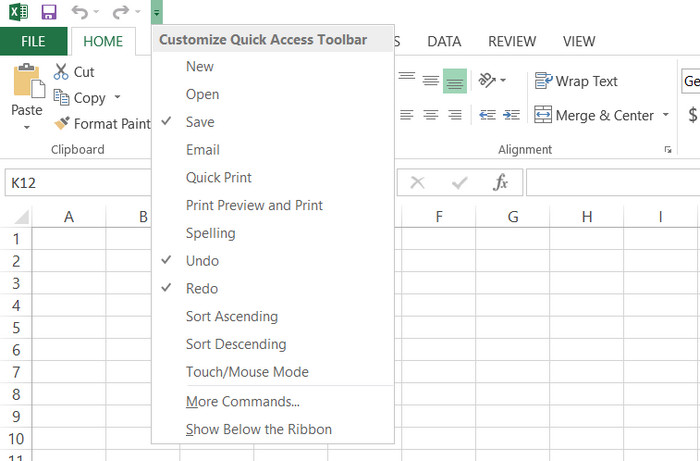This screenshot has height=461, width=700.
Task: Enable New in the Quick Access menu
Action: pyautogui.click(x=273, y=66)
